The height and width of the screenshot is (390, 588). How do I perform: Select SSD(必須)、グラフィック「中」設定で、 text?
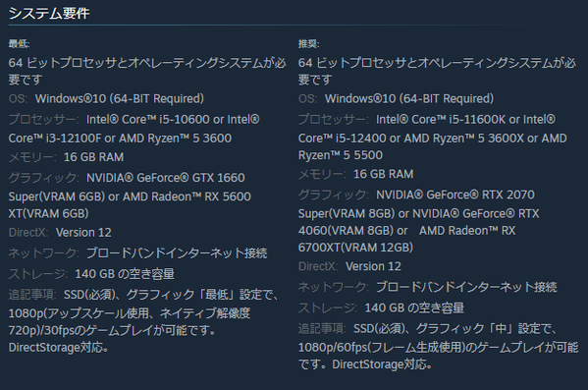pos(455,328)
